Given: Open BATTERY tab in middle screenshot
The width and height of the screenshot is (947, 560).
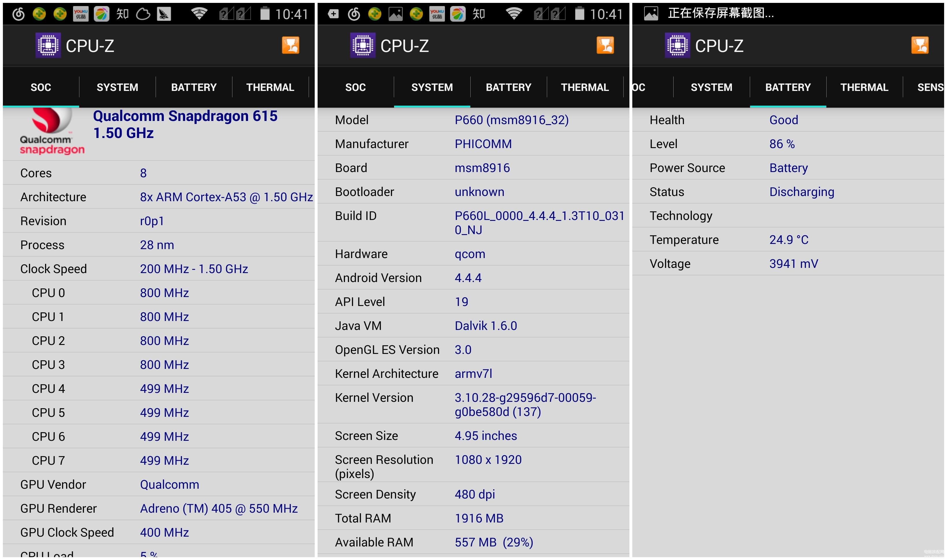Looking at the screenshot, I should click(x=509, y=87).
